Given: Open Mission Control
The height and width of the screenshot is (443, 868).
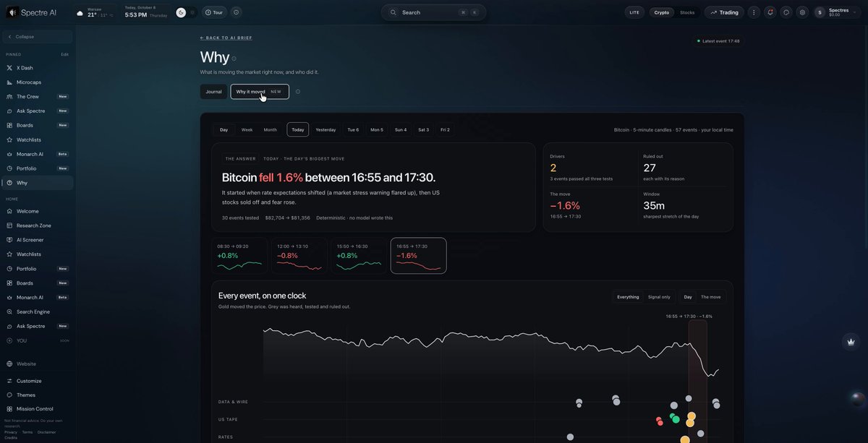Looking at the screenshot, I should [x=38, y=409].
